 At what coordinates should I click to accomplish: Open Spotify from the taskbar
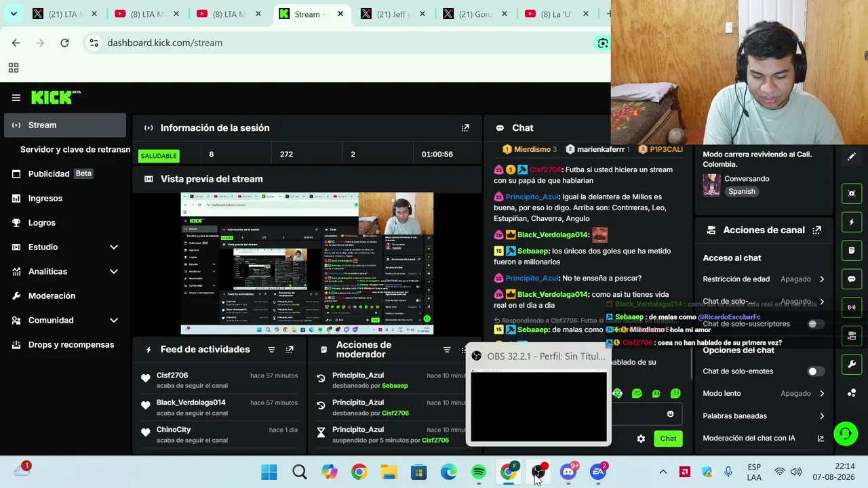click(x=479, y=472)
